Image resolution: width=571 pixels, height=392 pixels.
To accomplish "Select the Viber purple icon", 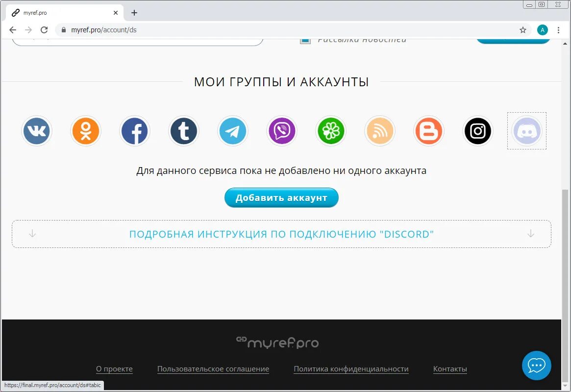I will click(x=282, y=131).
